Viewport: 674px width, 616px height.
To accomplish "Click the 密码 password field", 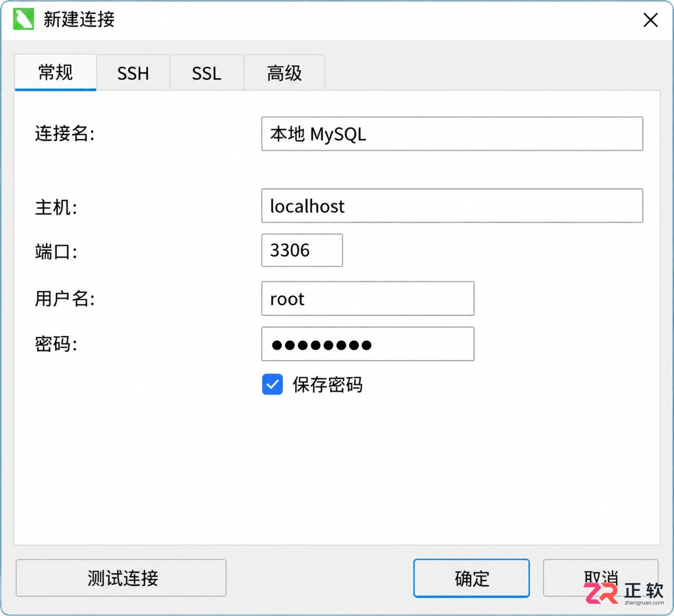I will (x=368, y=344).
